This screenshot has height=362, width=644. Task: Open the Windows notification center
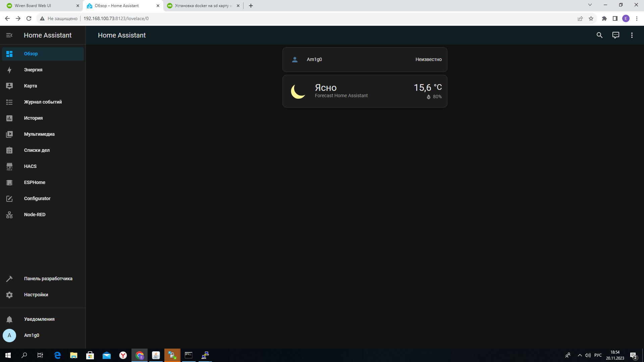(x=633, y=355)
